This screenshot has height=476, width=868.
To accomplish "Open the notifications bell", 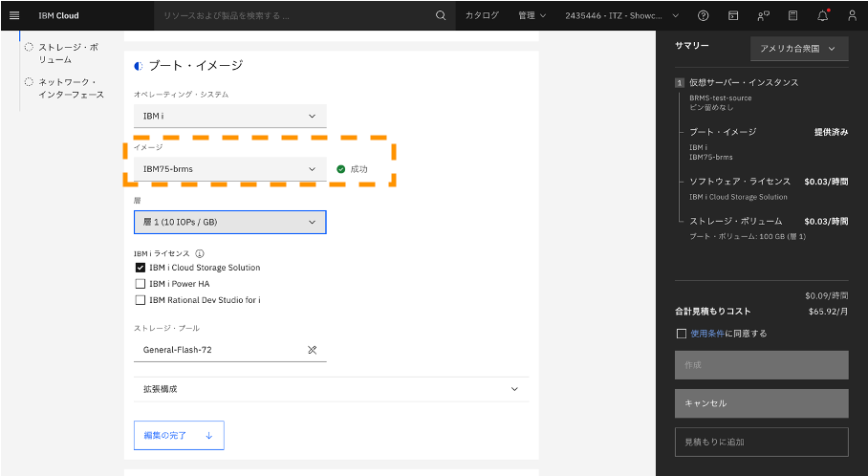I will [823, 15].
